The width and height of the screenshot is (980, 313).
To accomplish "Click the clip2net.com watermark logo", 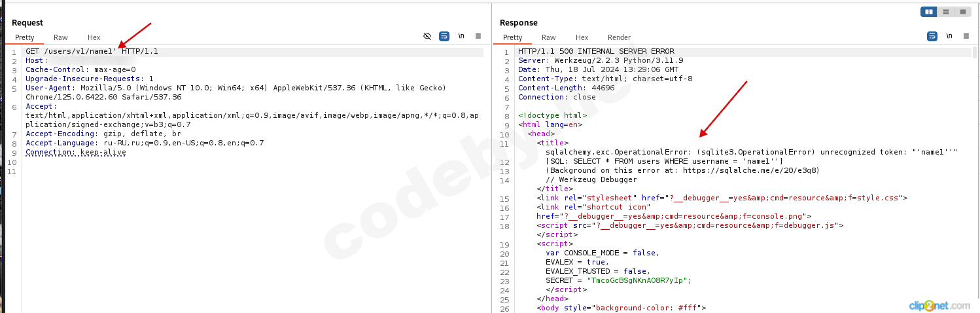I will point(939,306).
